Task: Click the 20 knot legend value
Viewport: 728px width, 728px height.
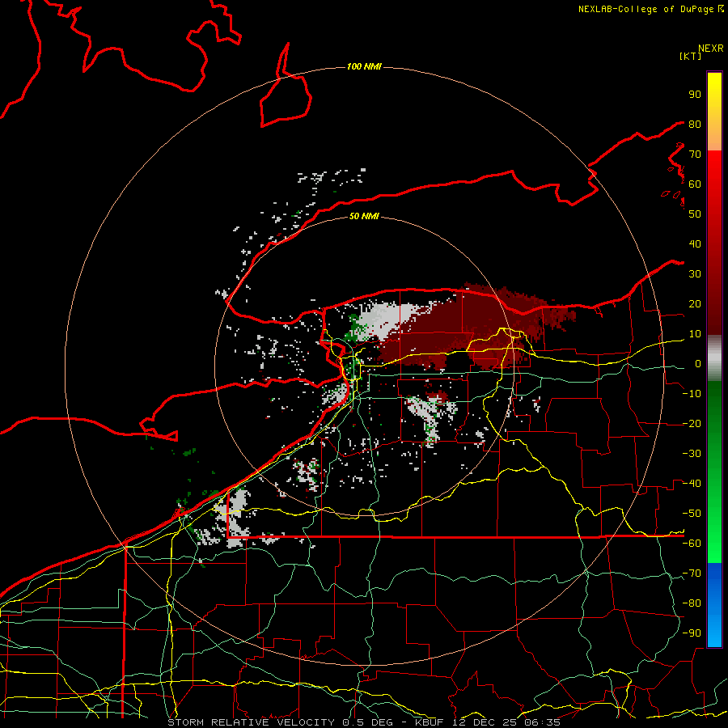Action: pos(695,304)
